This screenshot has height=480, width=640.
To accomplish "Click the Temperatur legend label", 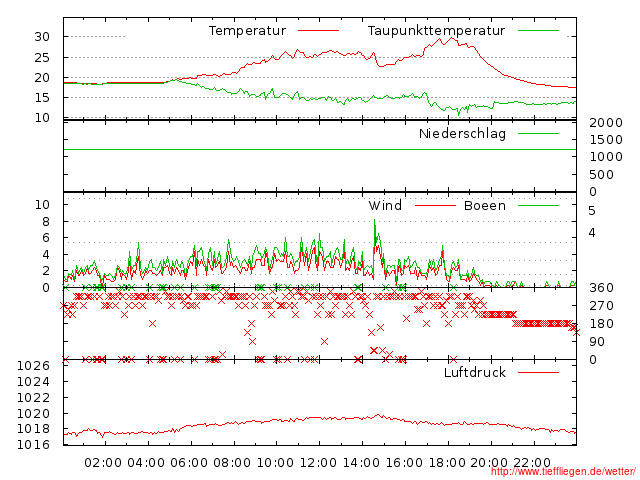I will [x=247, y=31].
